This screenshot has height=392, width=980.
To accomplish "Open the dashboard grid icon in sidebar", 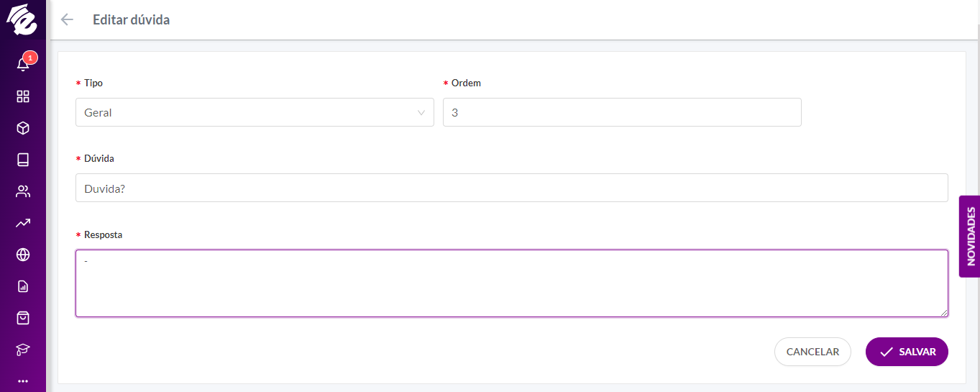I will tap(23, 96).
